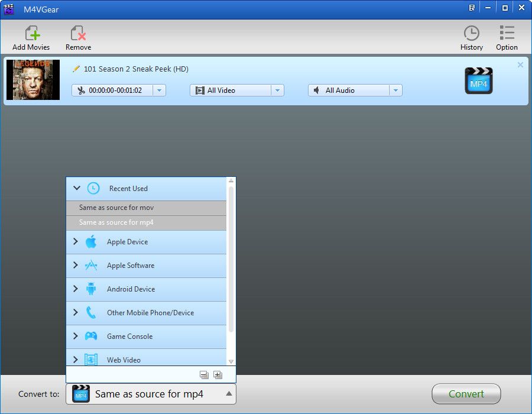Choose the Apple Device category label
This screenshot has width=532, height=414.
click(127, 242)
